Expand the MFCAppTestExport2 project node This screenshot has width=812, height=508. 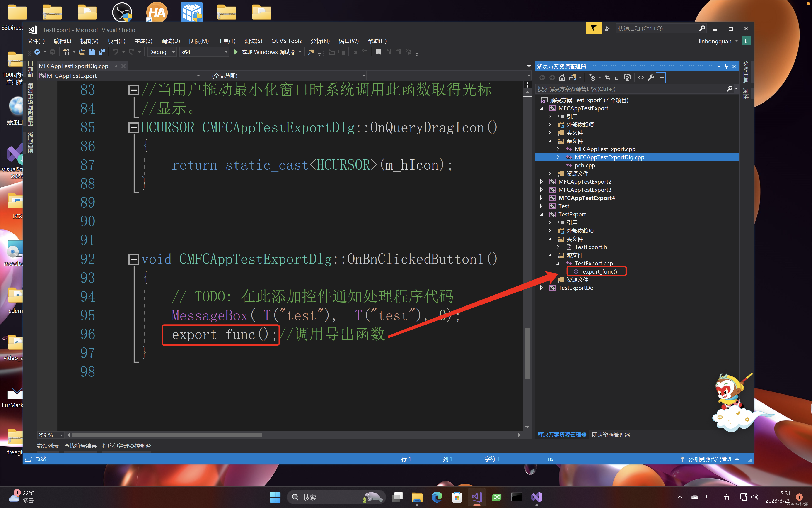tap(541, 181)
